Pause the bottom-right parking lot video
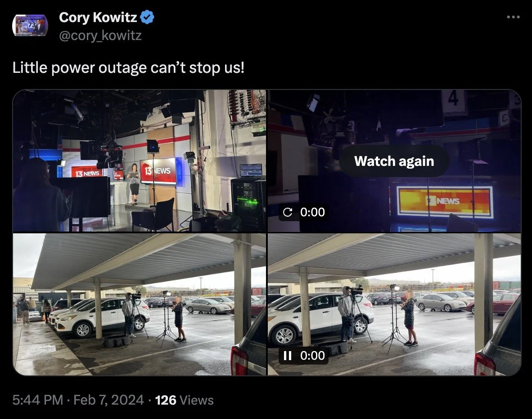 pos(287,355)
